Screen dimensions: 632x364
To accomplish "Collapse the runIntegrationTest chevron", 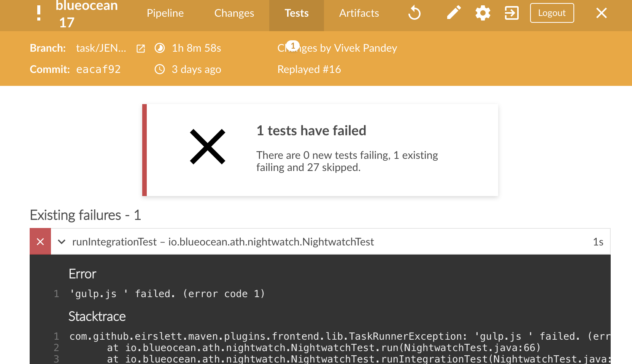I will pyautogui.click(x=62, y=242).
